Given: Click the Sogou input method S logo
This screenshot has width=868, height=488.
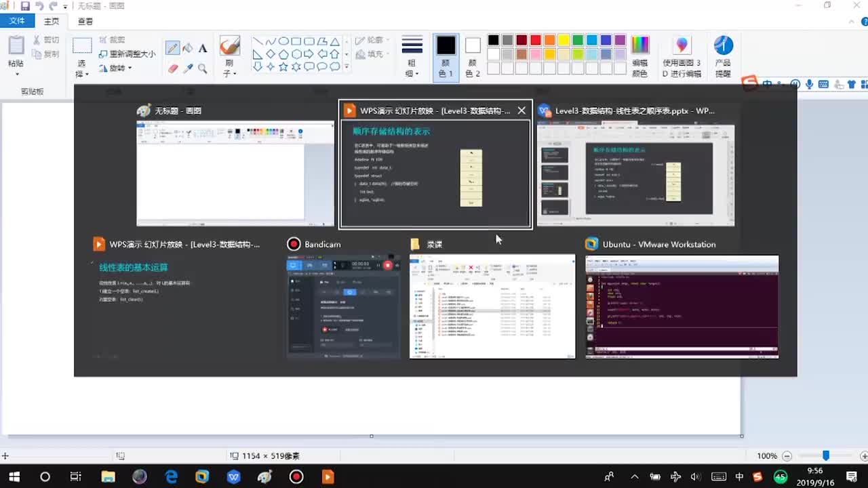Looking at the screenshot, I should pos(749,83).
